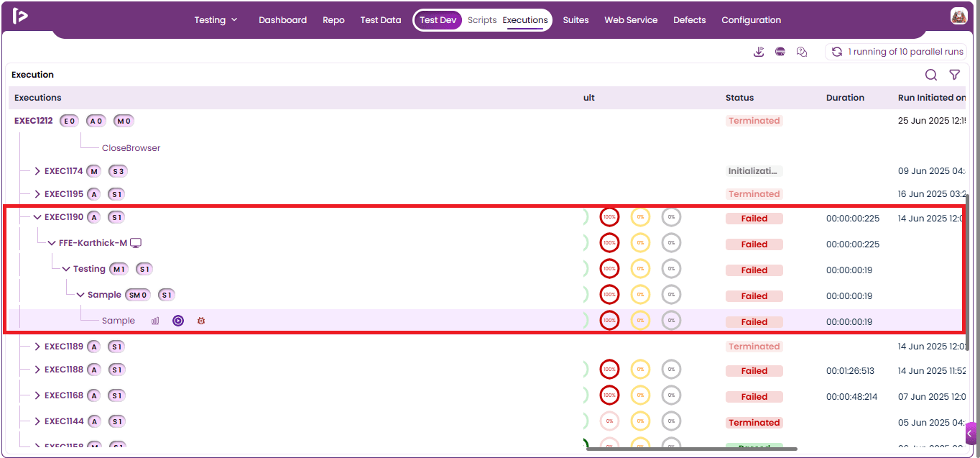The image size is (980, 458).
Task: Click the E 0 badge on EXEC1212
Action: click(x=69, y=121)
